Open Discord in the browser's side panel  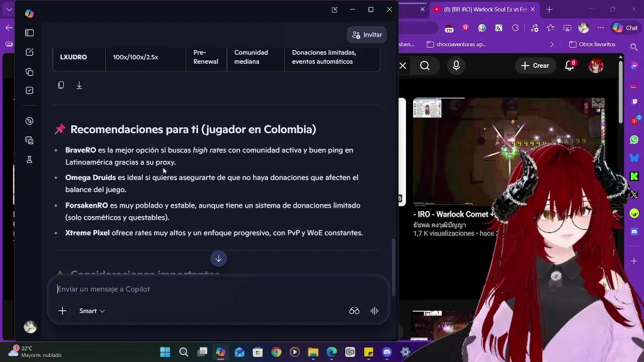634,231
